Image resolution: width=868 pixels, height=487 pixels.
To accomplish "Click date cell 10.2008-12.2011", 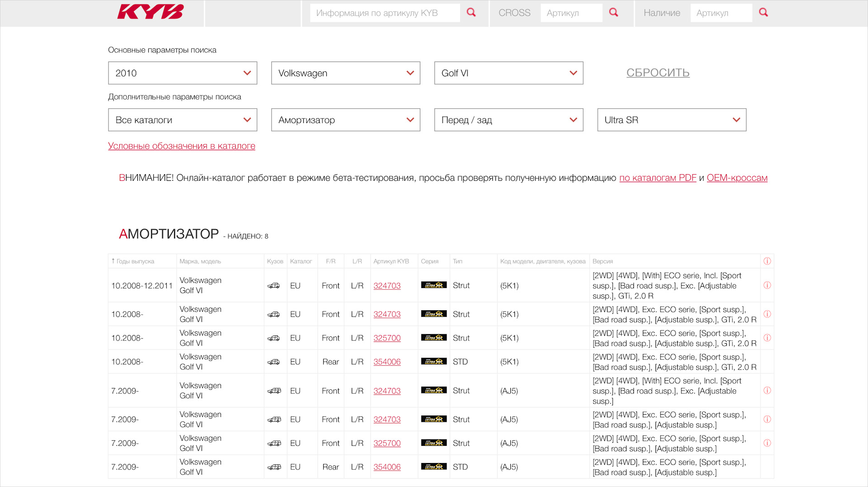I will click(x=142, y=286).
